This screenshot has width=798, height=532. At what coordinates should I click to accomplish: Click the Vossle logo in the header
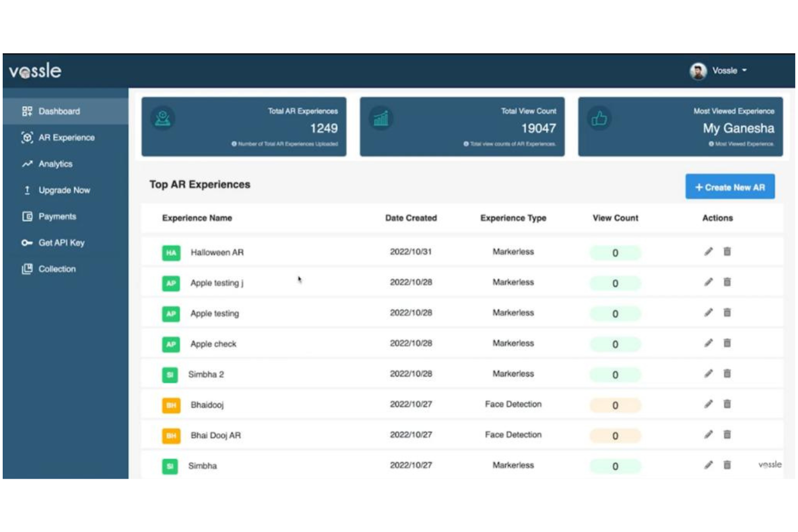35,71
